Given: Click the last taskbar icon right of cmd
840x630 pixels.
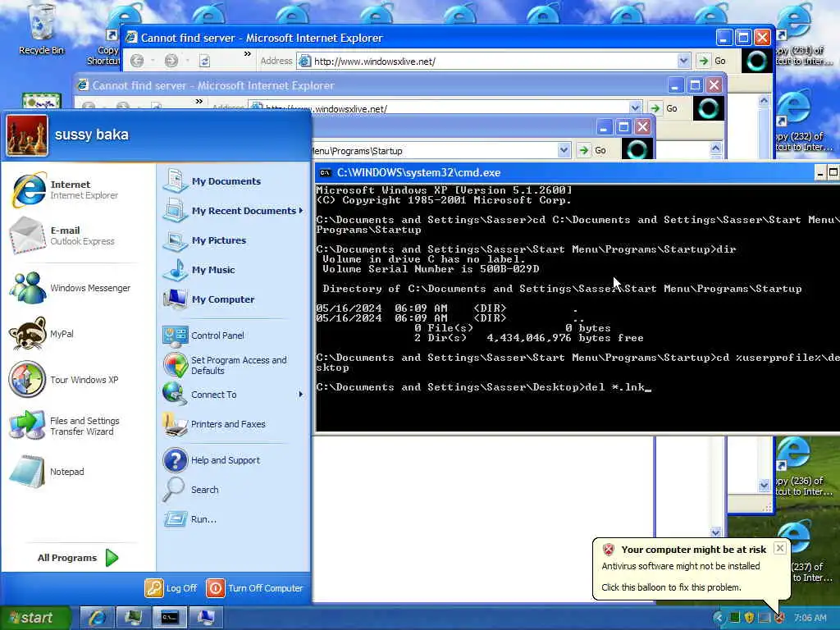Looking at the screenshot, I should coord(205,618).
